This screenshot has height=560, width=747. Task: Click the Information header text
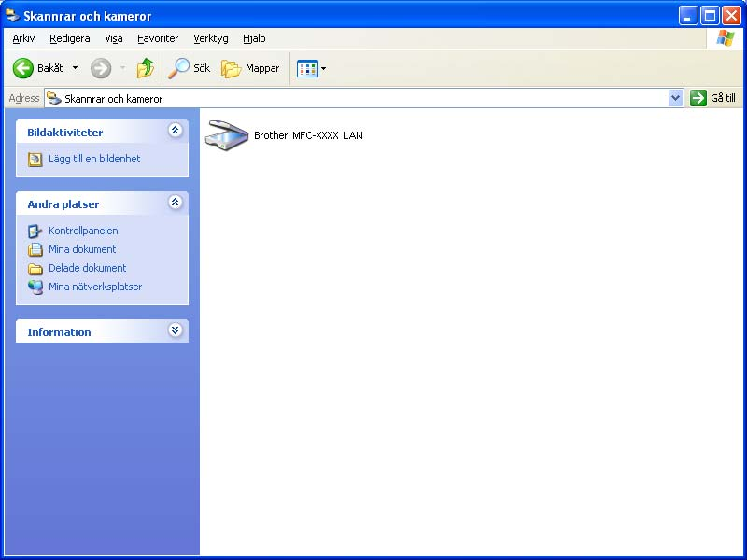(x=59, y=332)
